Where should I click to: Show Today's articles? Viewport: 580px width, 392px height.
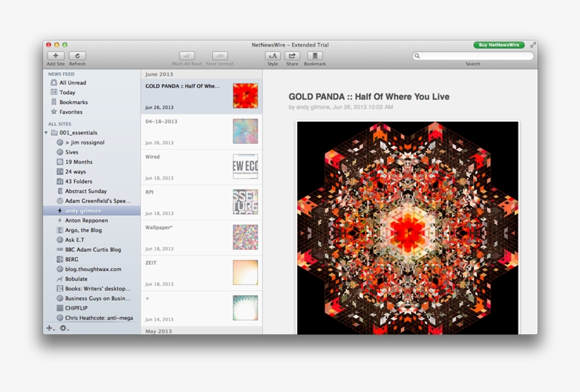coord(92,92)
